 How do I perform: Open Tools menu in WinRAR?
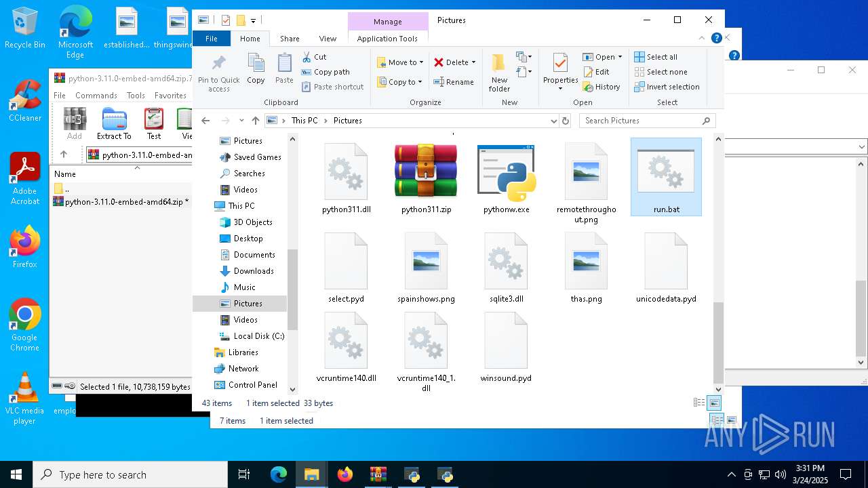[x=136, y=96]
